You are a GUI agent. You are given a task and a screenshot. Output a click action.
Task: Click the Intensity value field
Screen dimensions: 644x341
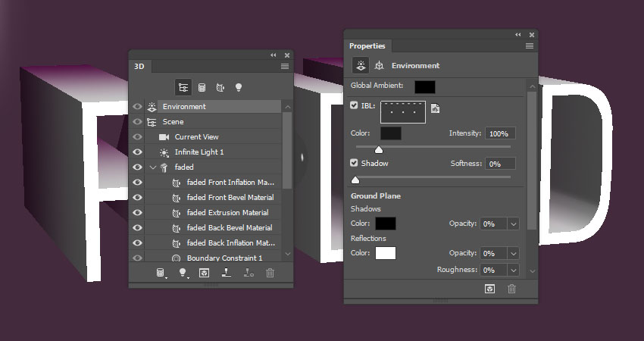pos(500,133)
